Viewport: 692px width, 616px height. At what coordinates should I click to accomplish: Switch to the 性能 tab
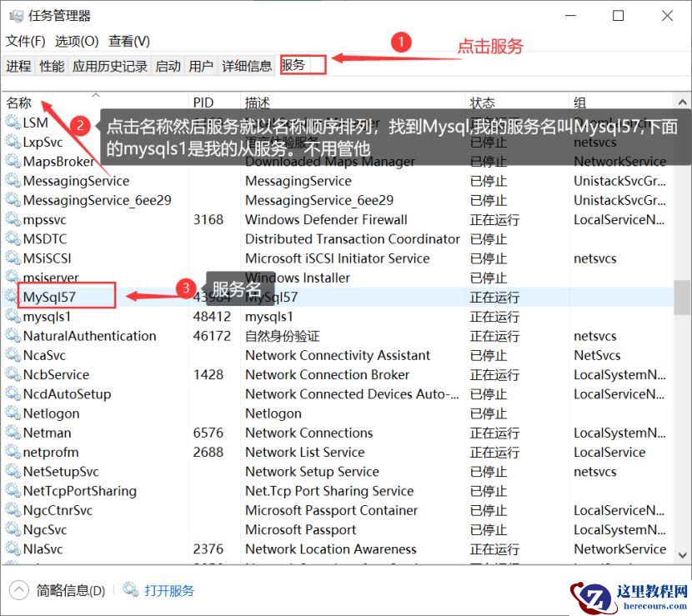pyautogui.click(x=52, y=66)
